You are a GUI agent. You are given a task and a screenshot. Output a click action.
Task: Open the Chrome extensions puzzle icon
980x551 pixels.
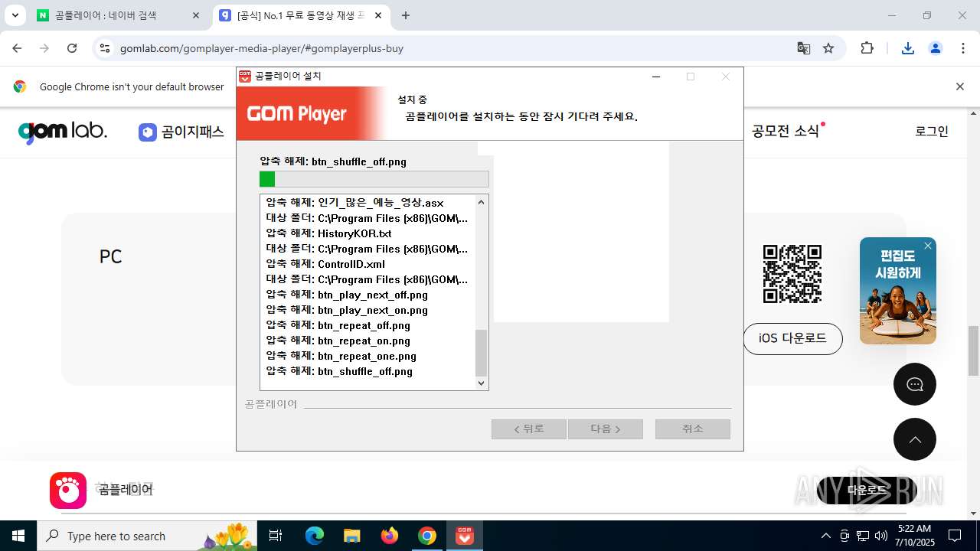pos(867,48)
